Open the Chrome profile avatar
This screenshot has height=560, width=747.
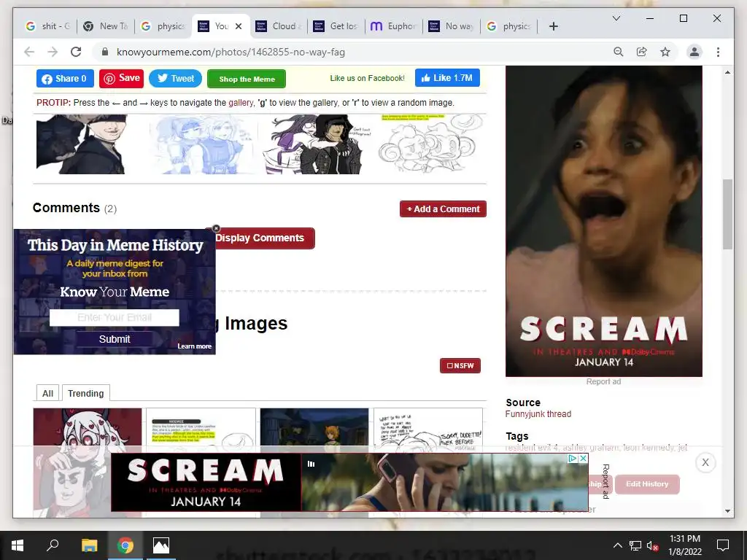pos(694,52)
